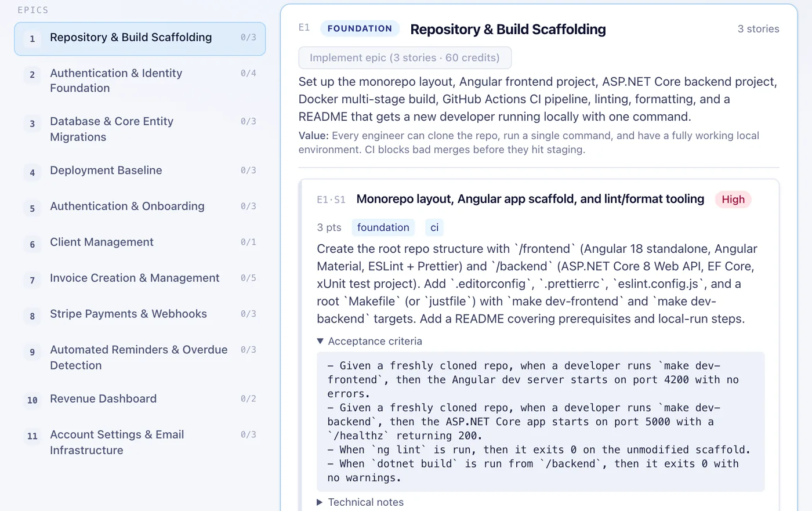Open Account Settings & Email Infrastructure epic
812x511 pixels.
click(140, 443)
